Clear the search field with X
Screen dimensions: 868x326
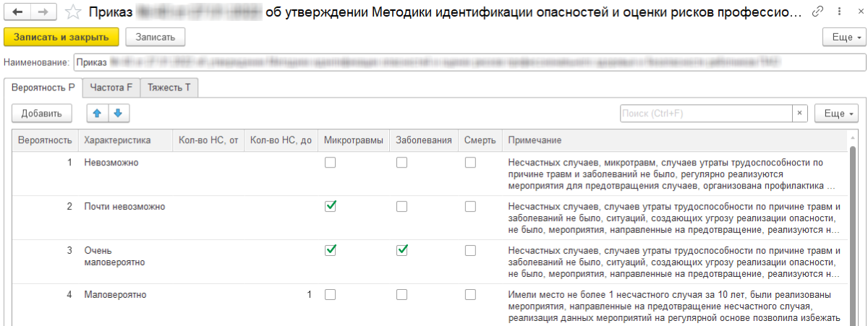coord(799,113)
